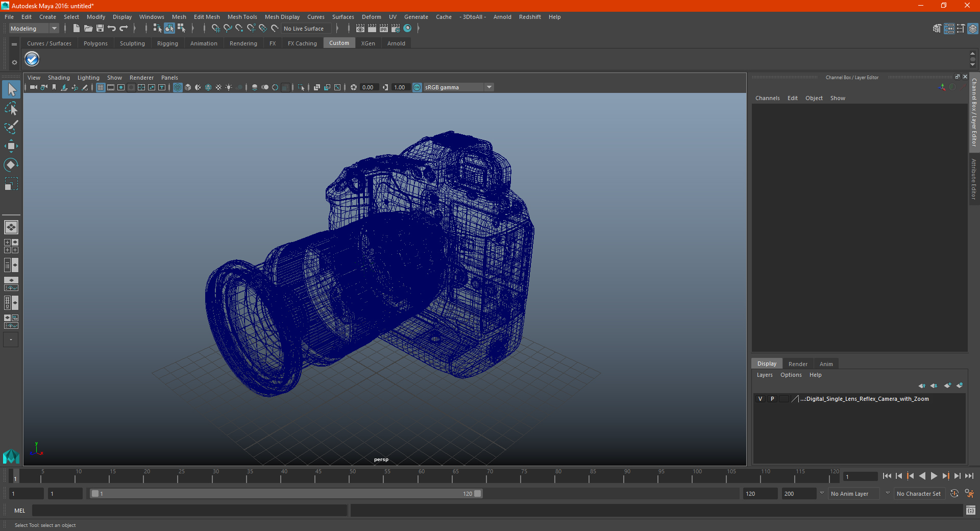Switch to the Render layer tab

(x=798, y=364)
